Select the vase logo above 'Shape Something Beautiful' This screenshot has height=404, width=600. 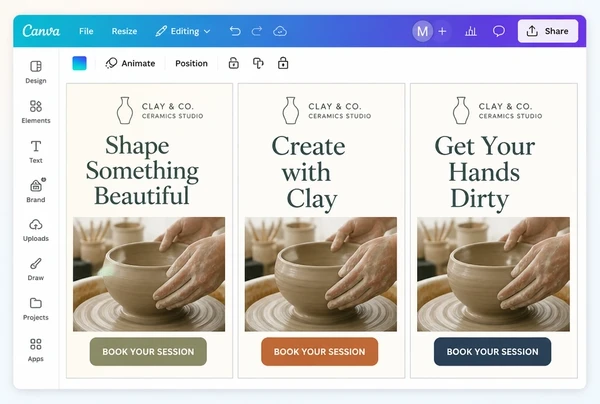tap(125, 111)
